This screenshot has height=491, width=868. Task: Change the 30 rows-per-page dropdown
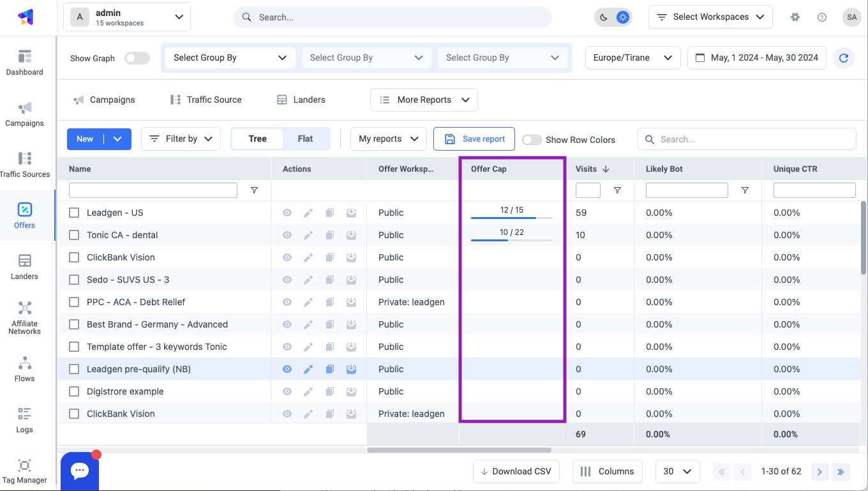pyautogui.click(x=678, y=471)
